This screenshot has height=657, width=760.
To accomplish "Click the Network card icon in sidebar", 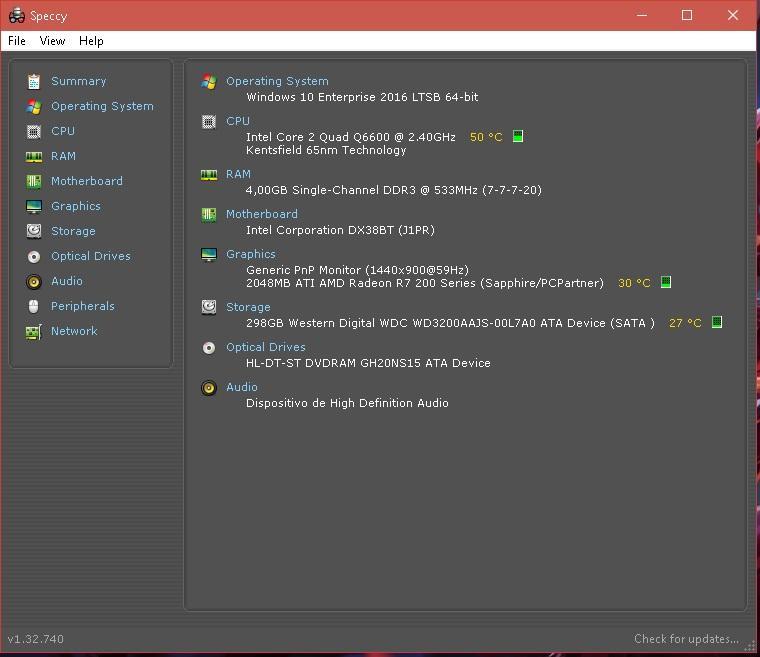I will 33,332.
